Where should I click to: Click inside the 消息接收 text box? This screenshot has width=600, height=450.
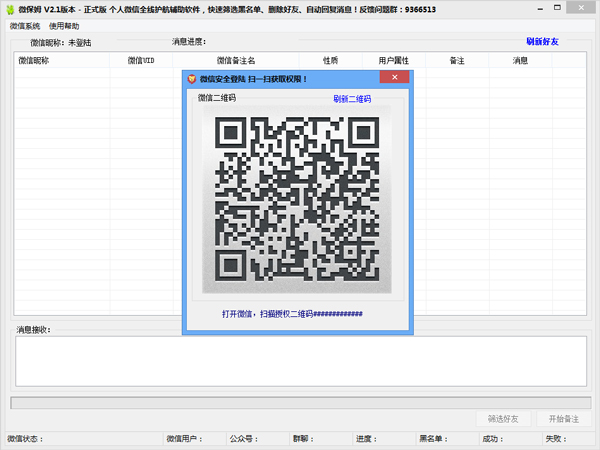click(x=300, y=360)
